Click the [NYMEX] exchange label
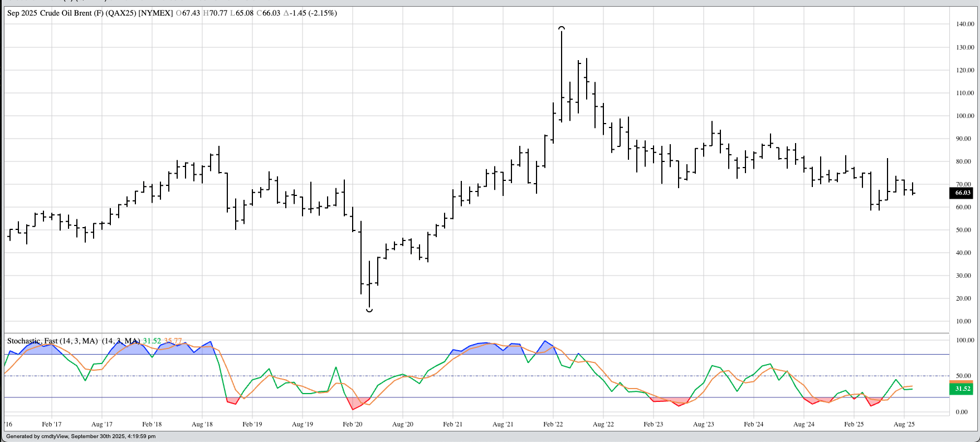This screenshot has height=442, width=980. 155,13
